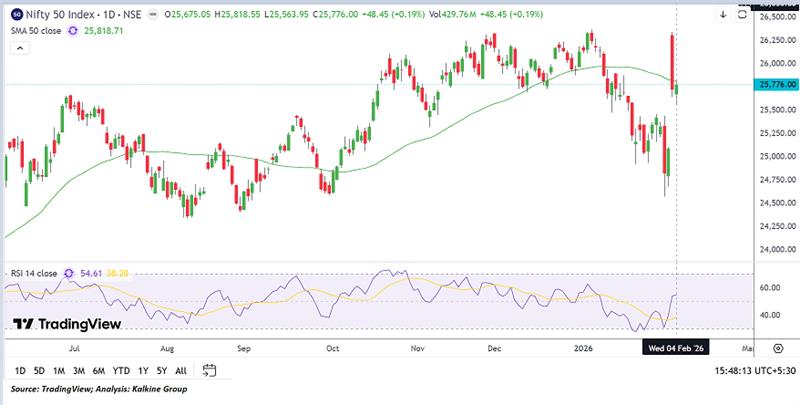800x405 pixels.
Task: Select the 1Y time range
Action: click(143, 371)
